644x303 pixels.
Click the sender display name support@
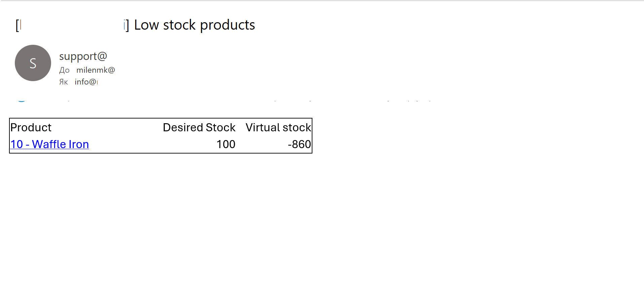tap(83, 56)
